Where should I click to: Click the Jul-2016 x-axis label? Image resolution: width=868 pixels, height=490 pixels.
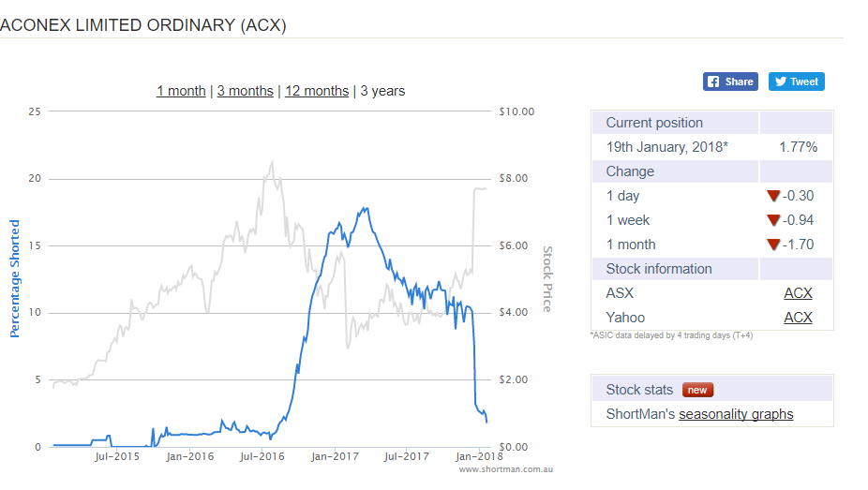262,457
